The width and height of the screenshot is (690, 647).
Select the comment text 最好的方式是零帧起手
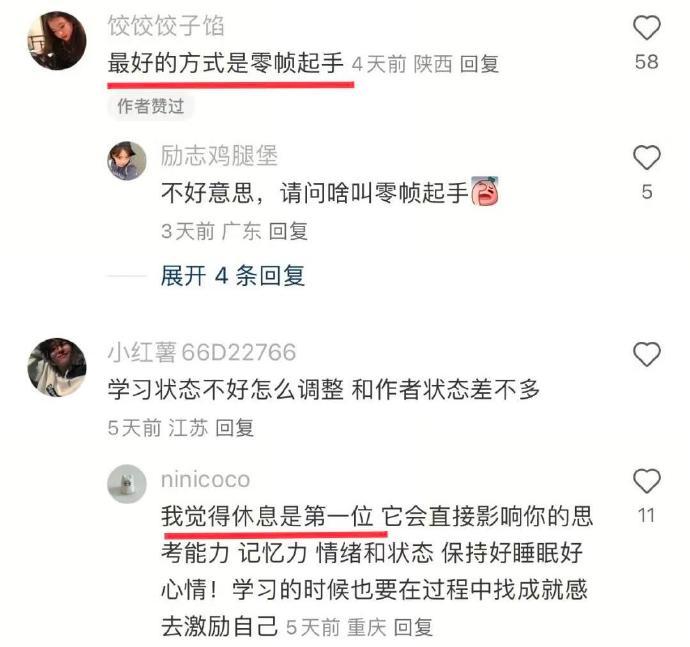pyautogui.click(x=226, y=63)
